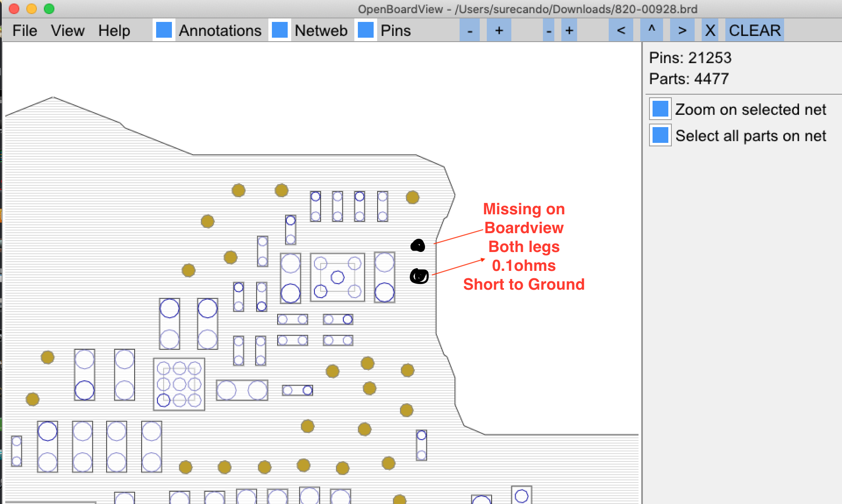Click the second plus button in toolbar
Image resolution: width=842 pixels, height=504 pixels.
click(569, 31)
